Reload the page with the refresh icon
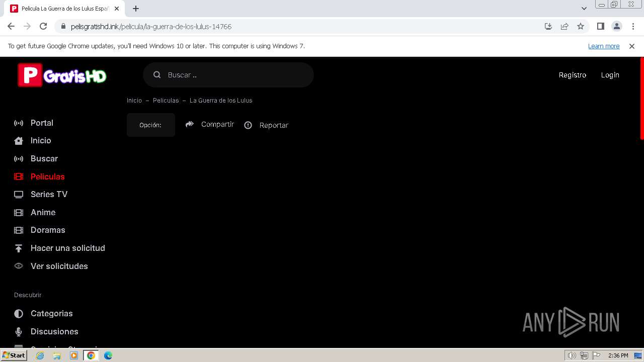Viewport: 644px width, 362px height. point(43,26)
